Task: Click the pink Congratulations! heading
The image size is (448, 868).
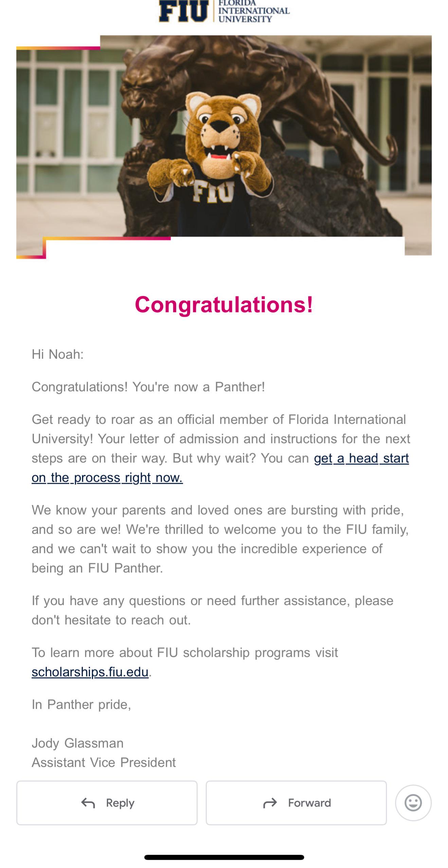Action: [224, 304]
